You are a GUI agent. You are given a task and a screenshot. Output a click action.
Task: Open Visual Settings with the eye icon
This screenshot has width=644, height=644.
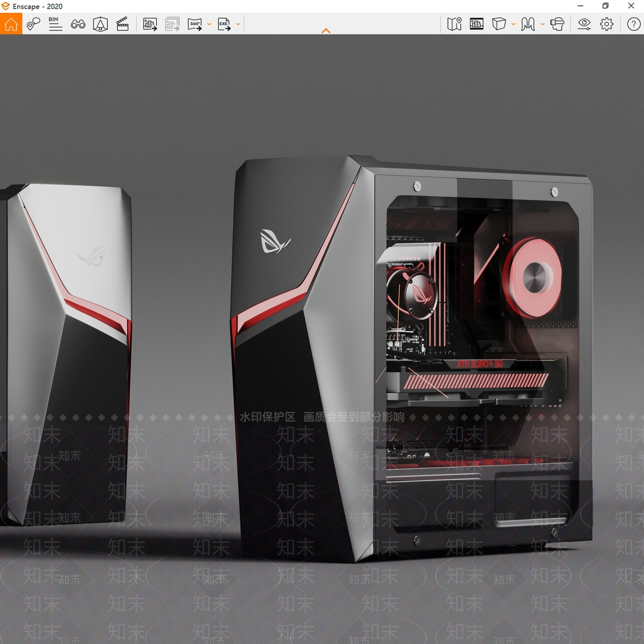[x=584, y=24]
